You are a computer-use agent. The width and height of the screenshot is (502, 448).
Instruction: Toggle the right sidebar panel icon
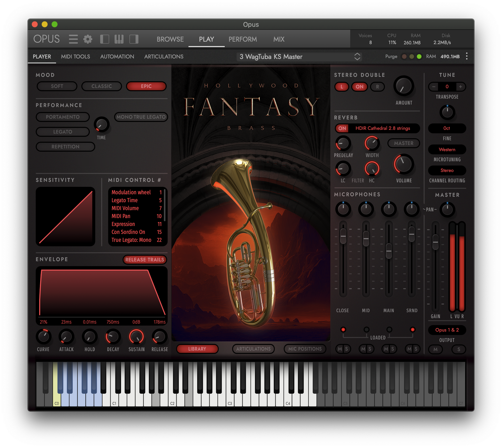(134, 39)
